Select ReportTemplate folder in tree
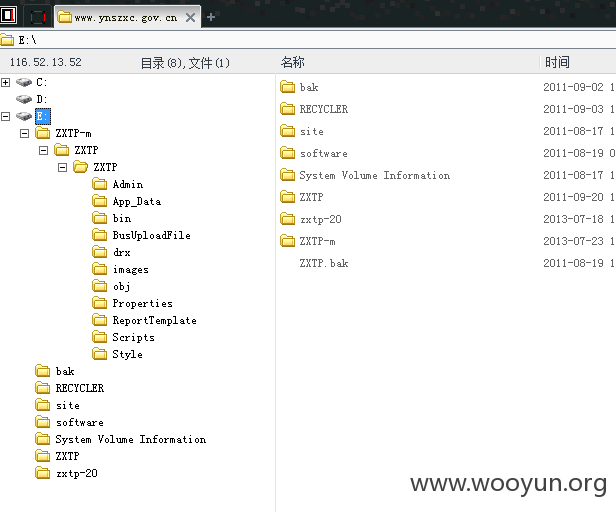Image resolution: width=616 pixels, height=512 pixels. tap(154, 320)
